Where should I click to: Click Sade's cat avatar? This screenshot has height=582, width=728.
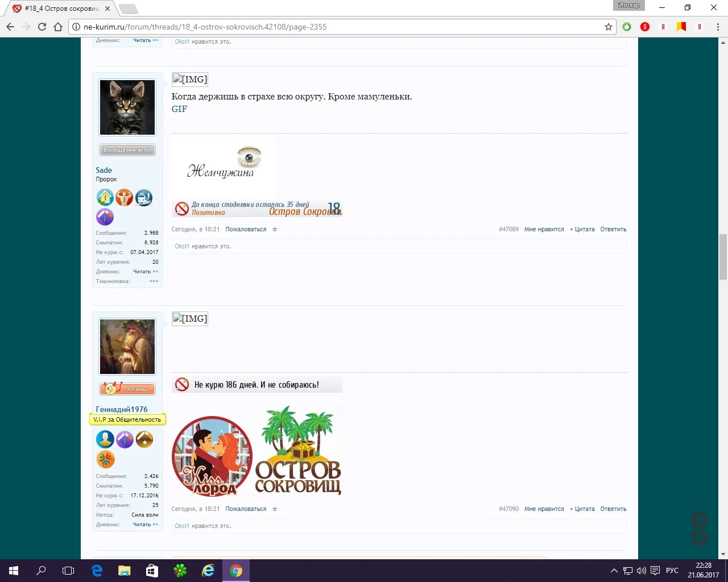(x=127, y=107)
